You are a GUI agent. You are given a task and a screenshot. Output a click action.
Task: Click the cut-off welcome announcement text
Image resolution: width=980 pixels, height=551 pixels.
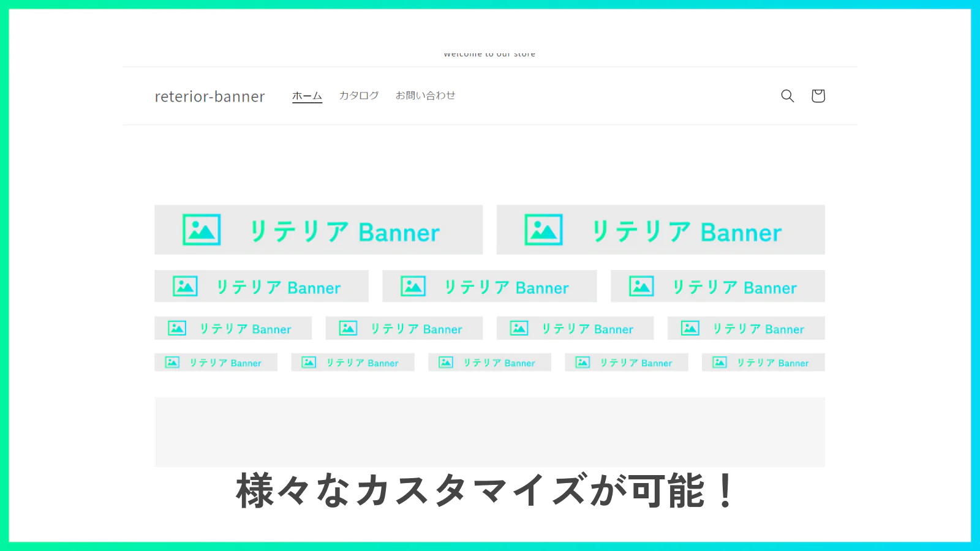(489, 54)
